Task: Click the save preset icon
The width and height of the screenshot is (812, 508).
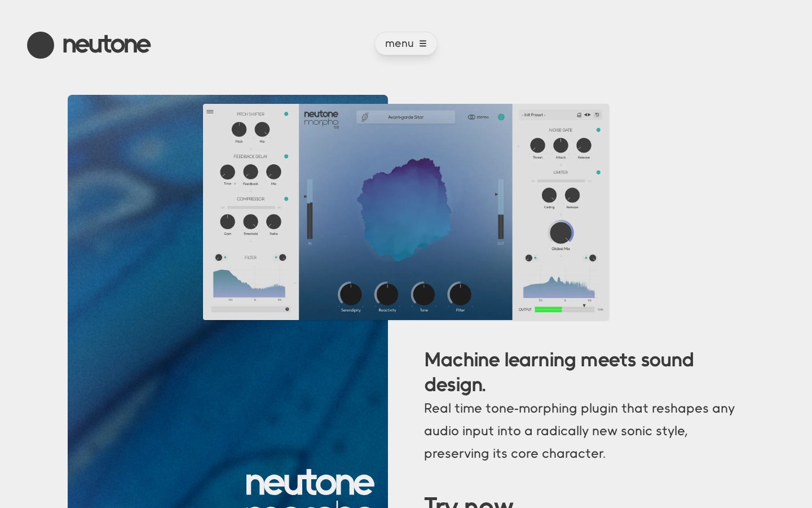Action: tap(579, 115)
